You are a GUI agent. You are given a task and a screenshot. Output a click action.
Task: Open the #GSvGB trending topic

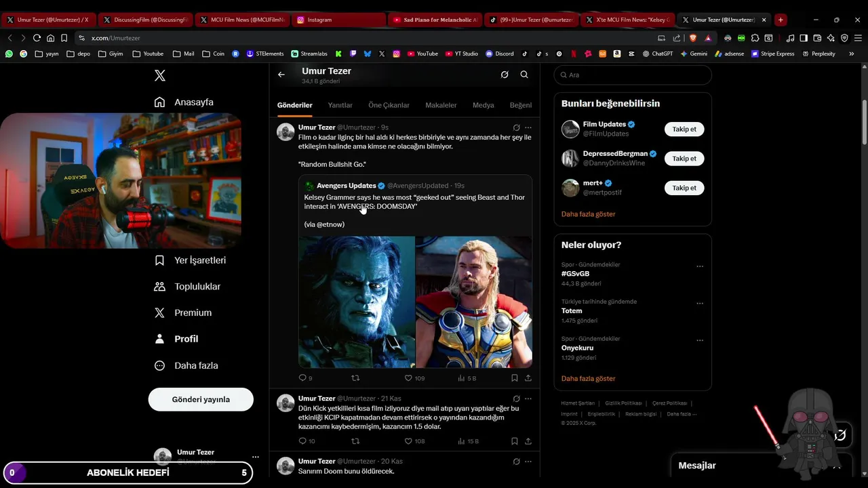pos(575,274)
